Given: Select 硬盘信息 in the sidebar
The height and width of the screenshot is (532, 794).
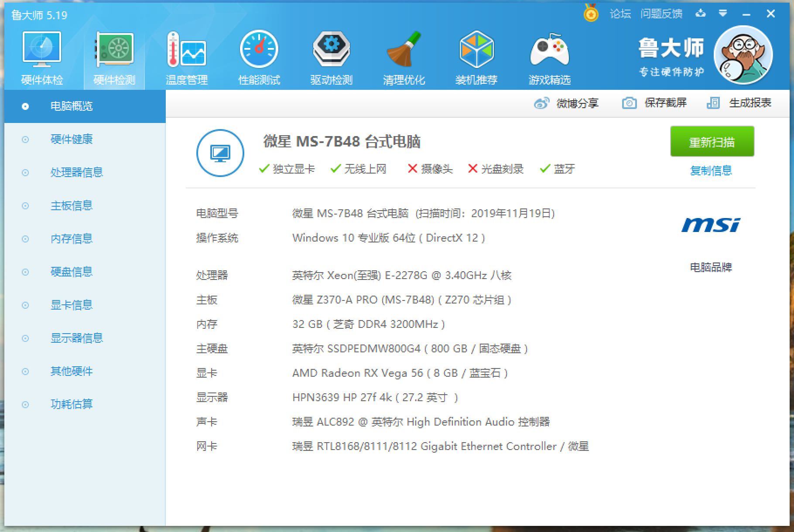Looking at the screenshot, I should [85, 272].
